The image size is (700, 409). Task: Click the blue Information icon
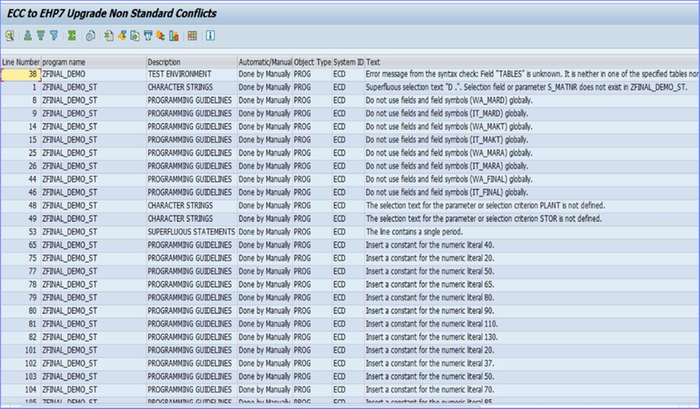pos(211,36)
